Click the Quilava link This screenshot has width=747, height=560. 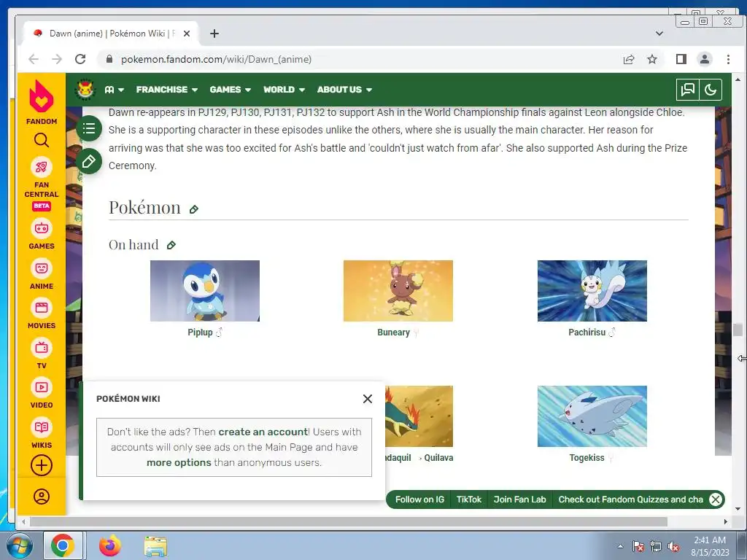pyautogui.click(x=438, y=458)
